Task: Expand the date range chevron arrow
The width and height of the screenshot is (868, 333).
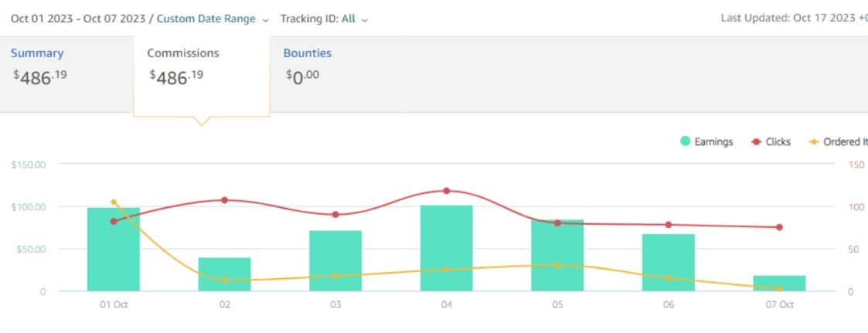Action: (x=266, y=19)
